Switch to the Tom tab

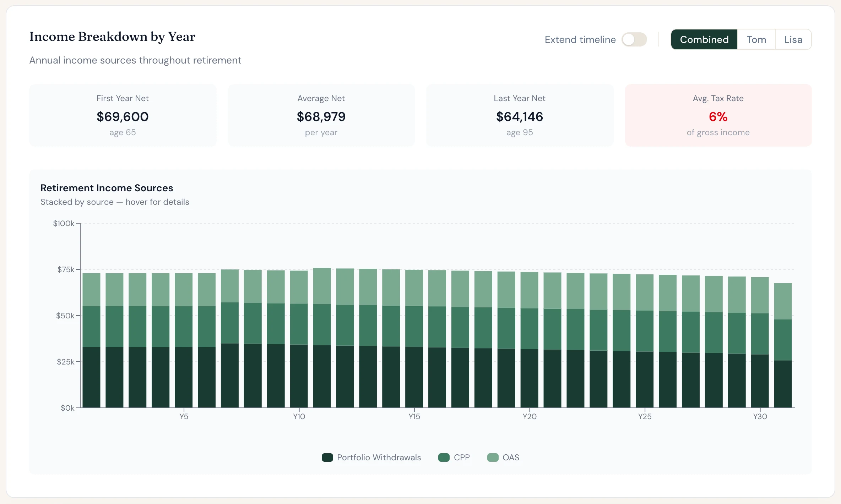756,39
